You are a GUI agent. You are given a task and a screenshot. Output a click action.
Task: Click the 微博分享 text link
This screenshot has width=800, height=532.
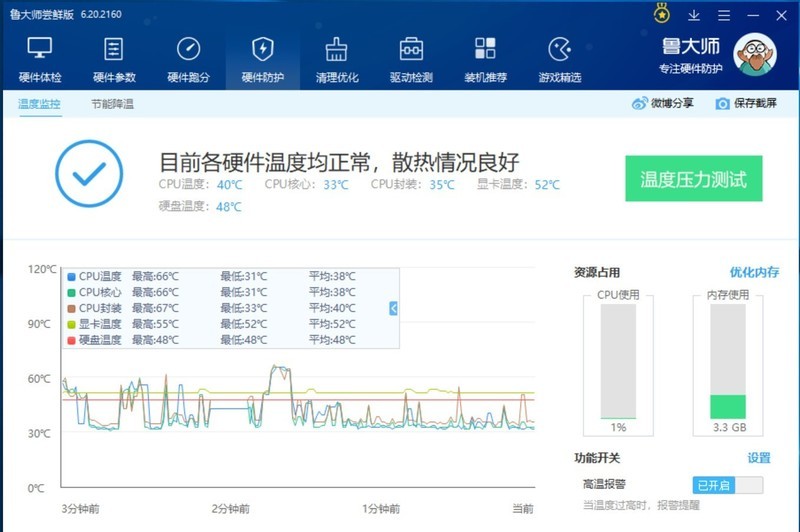coord(672,104)
